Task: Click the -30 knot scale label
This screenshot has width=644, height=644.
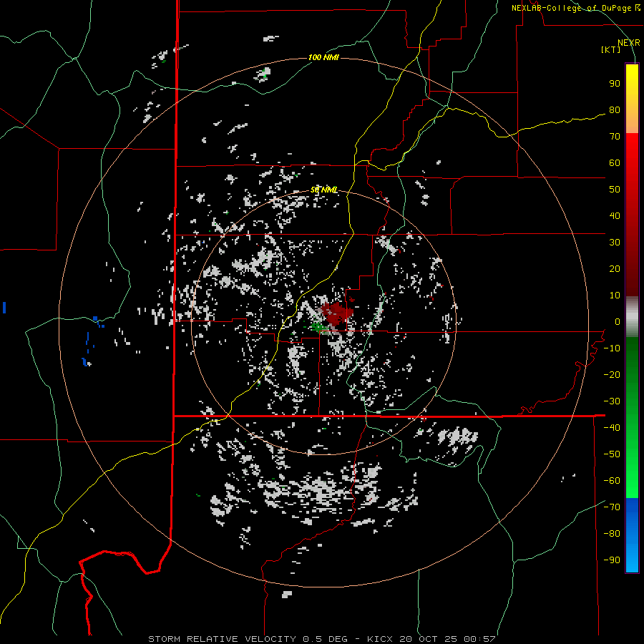Action: 612,401
